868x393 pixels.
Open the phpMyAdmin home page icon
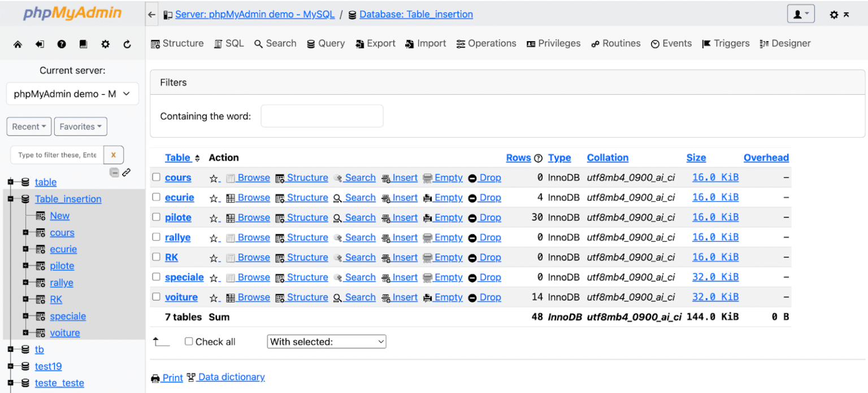tap(18, 43)
